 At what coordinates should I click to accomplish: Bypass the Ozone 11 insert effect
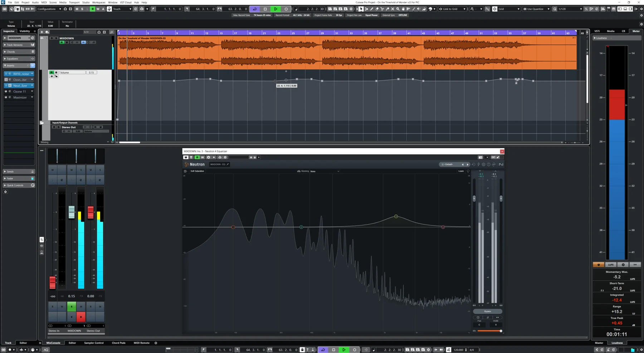6,92
